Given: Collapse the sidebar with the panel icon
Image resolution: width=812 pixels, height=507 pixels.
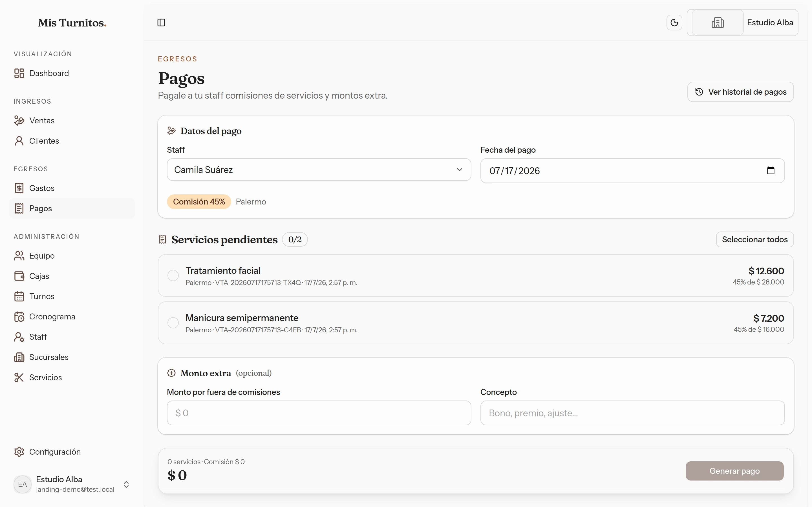Looking at the screenshot, I should tap(161, 23).
